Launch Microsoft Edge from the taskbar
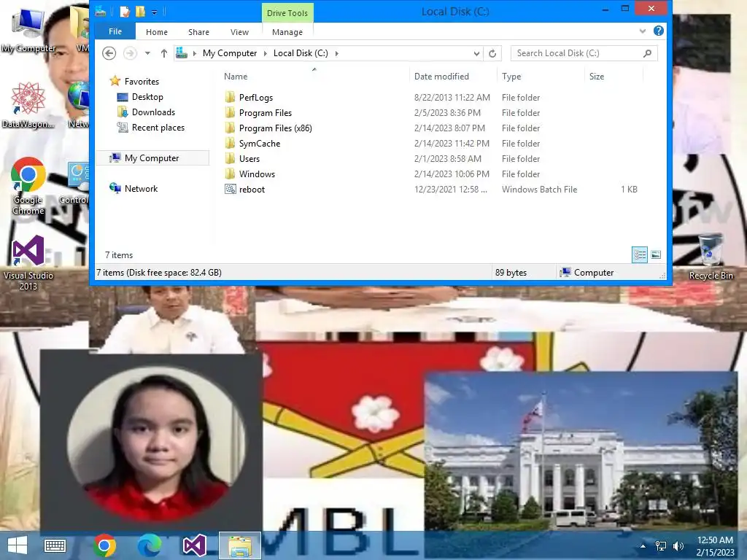The width and height of the screenshot is (747, 560). (150, 545)
